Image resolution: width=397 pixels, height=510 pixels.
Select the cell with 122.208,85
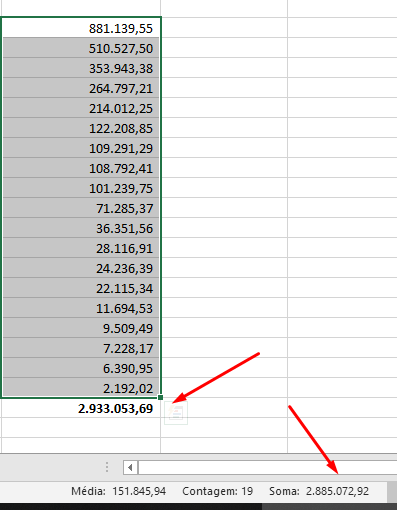81,128
